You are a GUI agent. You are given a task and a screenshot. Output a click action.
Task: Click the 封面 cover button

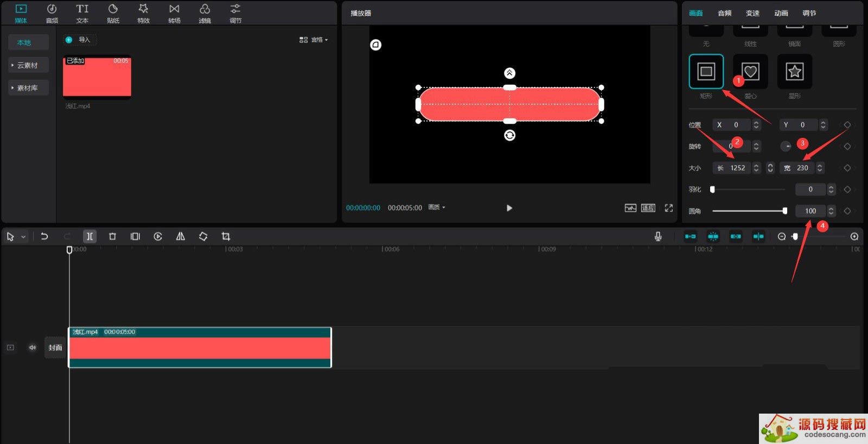(55, 347)
